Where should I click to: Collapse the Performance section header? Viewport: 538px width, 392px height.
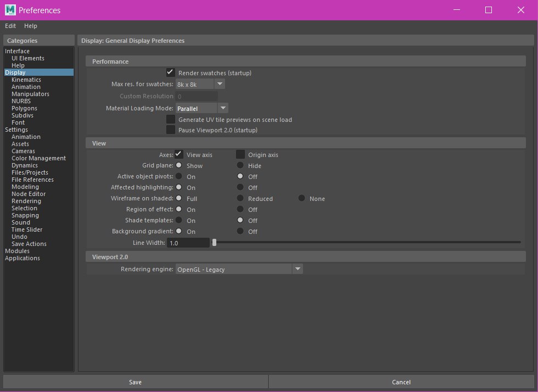[305, 61]
